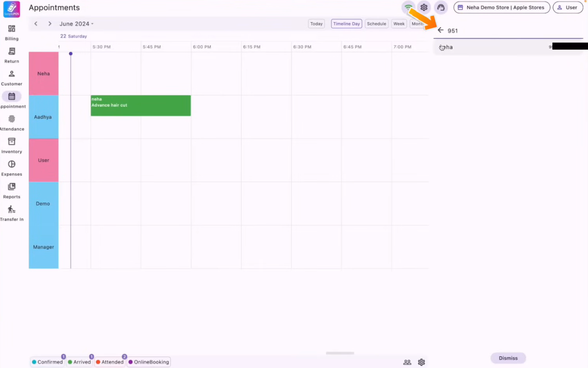Screen dimensions: 588x368
Task: Select Neha customer search result
Action: tap(508, 47)
